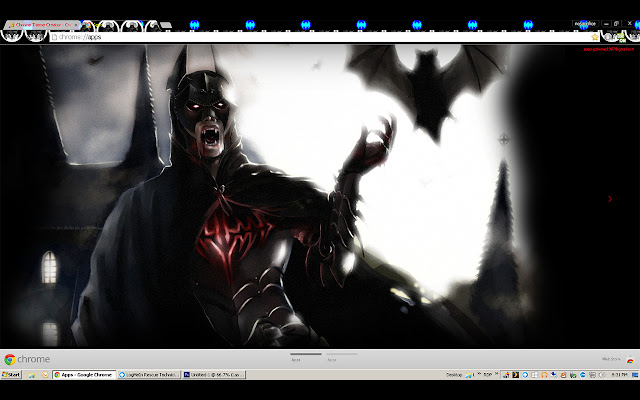Select the Chrome Theme Creator tab
This screenshot has width=640, height=400.
coord(41,25)
